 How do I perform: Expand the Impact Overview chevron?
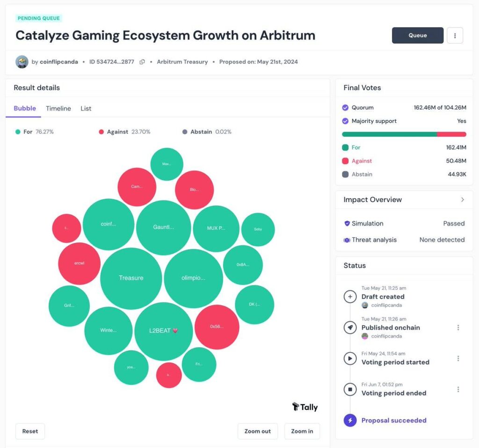[x=463, y=200]
